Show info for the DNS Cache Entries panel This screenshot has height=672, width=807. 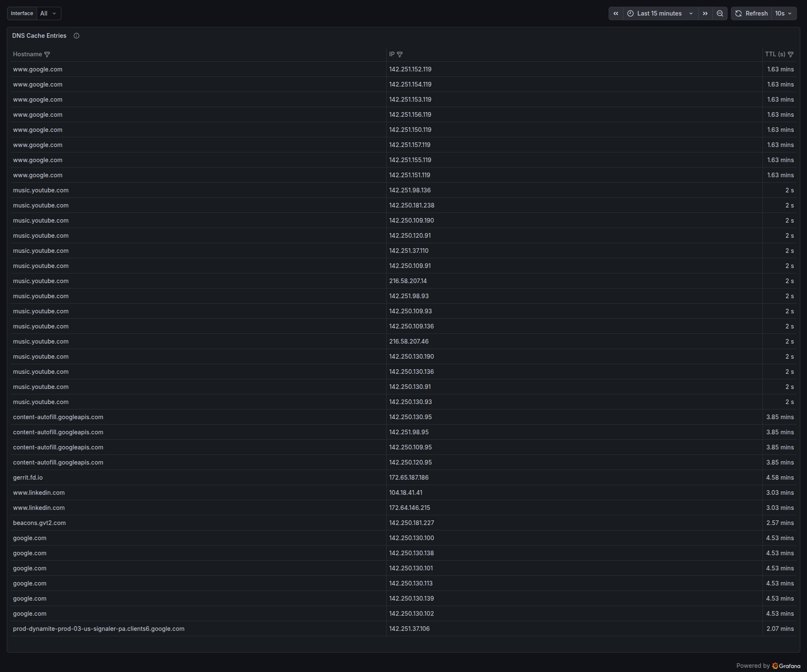pyautogui.click(x=76, y=36)
